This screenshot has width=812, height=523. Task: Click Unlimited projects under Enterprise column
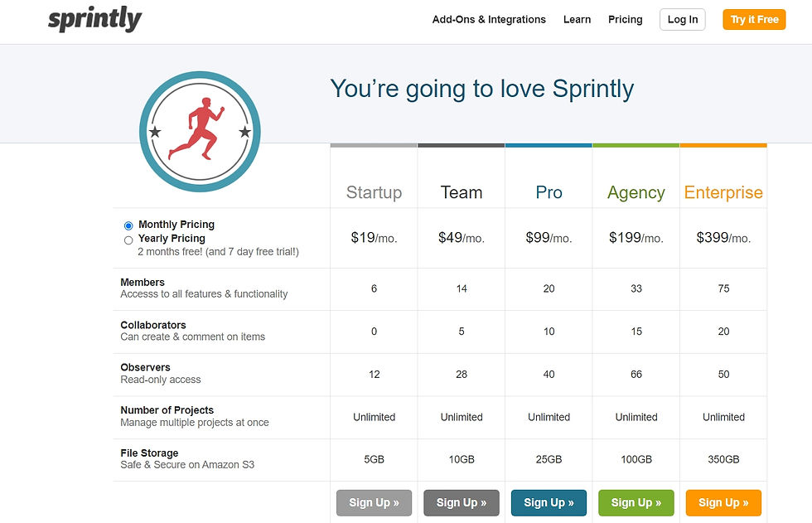[x=723, y=417]
